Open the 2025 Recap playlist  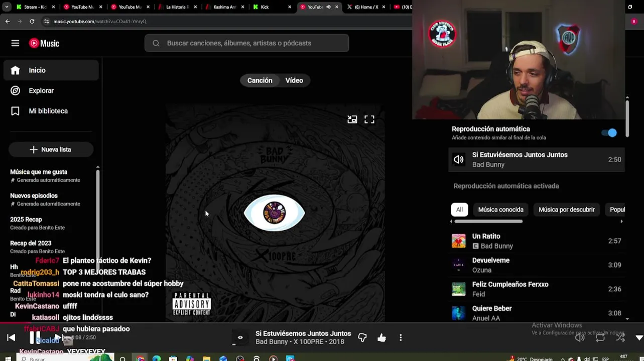(37, 223)
